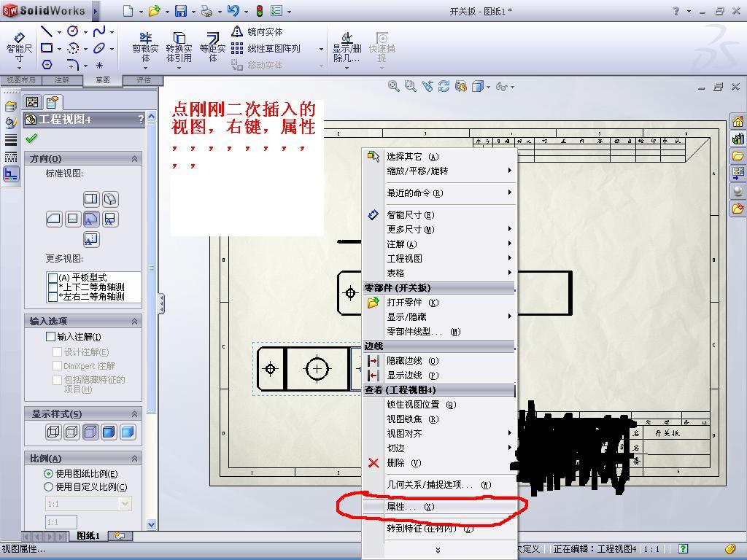Select the Rectangle sketch tool
Image resolution: width=747 pixels, height=560 pixels.
pyautogui.click(x=47, y=47)
